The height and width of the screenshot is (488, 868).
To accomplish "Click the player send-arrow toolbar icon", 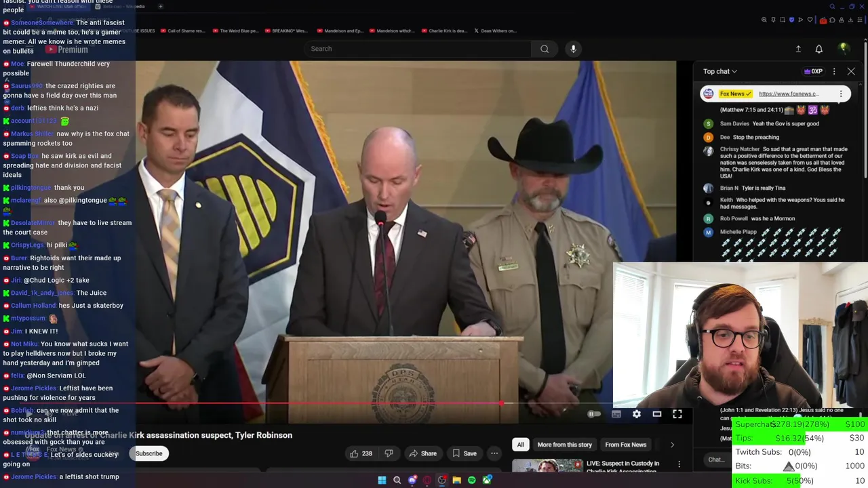I will tap(800, 20).
